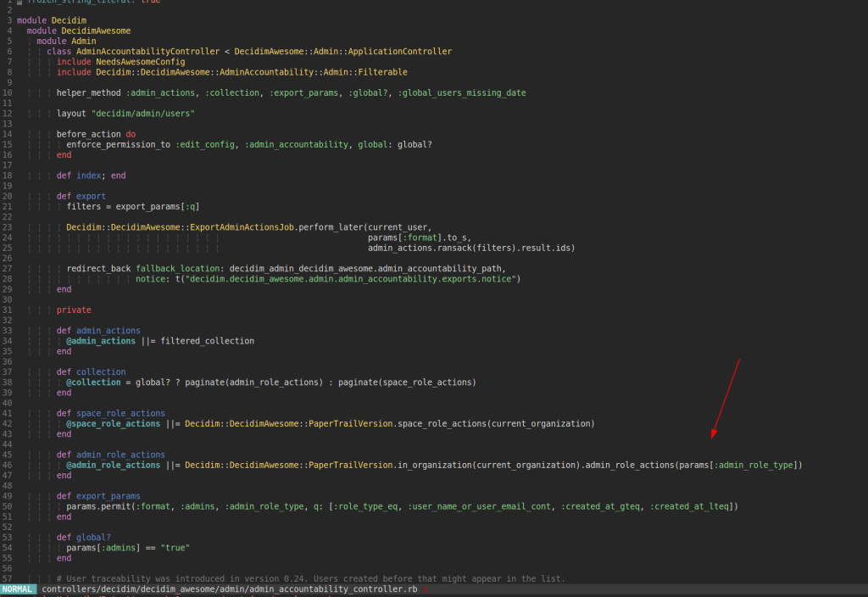The width and height of the screenshot is (868, 597).
Task: Click @admin_role_actions on line 46
Action: [114, 466]
